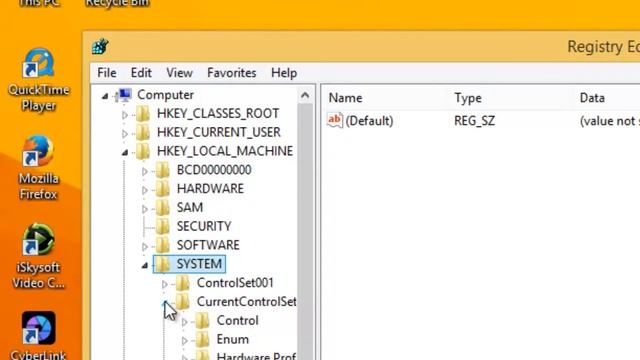Click the HKEY_CLASSES_ROOT folder icon
Screen dimensions: 640x360
coord(143,113)
